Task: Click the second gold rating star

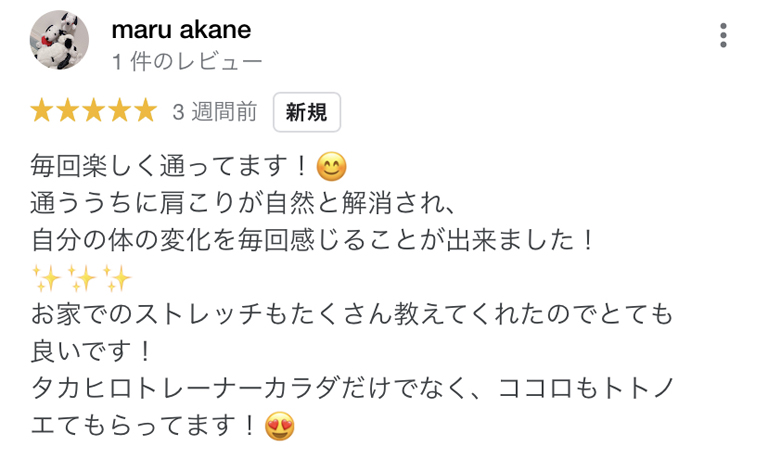Action: 68,111
